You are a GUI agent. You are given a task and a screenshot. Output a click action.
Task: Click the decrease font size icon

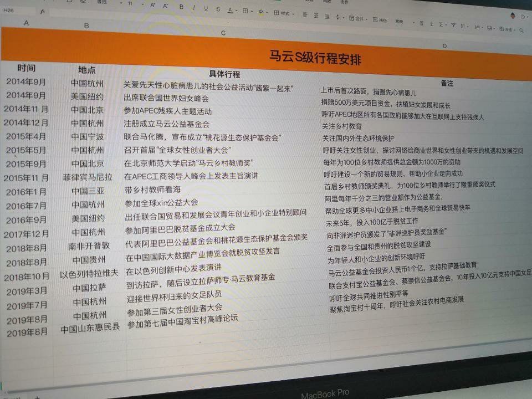tap(166, 6)
